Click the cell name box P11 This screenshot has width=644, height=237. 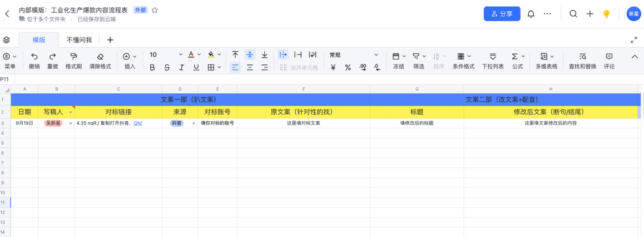coord(7,79)
